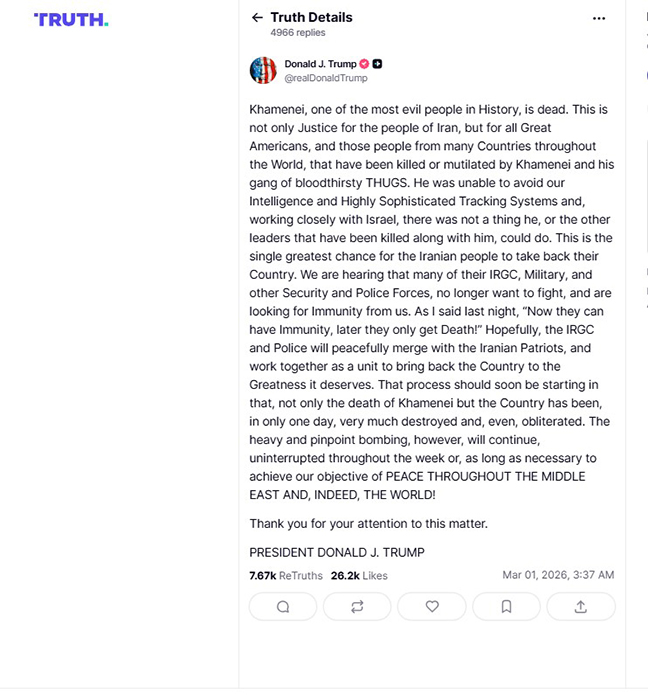Image resolution: width=648 pixels, height=700 pixels.
Task: Open Donald J. Trump's profile avatar
Action: click(263, 70)
